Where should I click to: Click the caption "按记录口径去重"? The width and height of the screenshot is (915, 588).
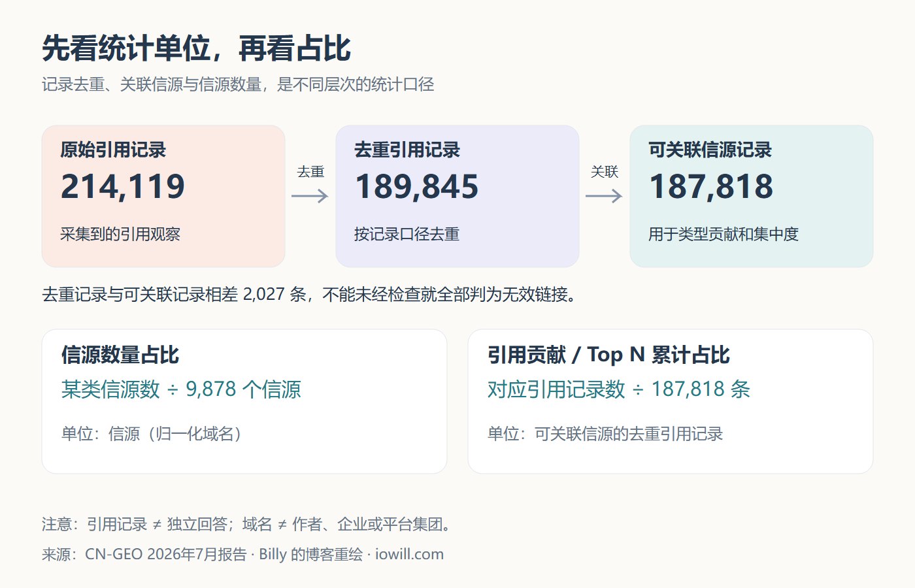coord(407,234)
